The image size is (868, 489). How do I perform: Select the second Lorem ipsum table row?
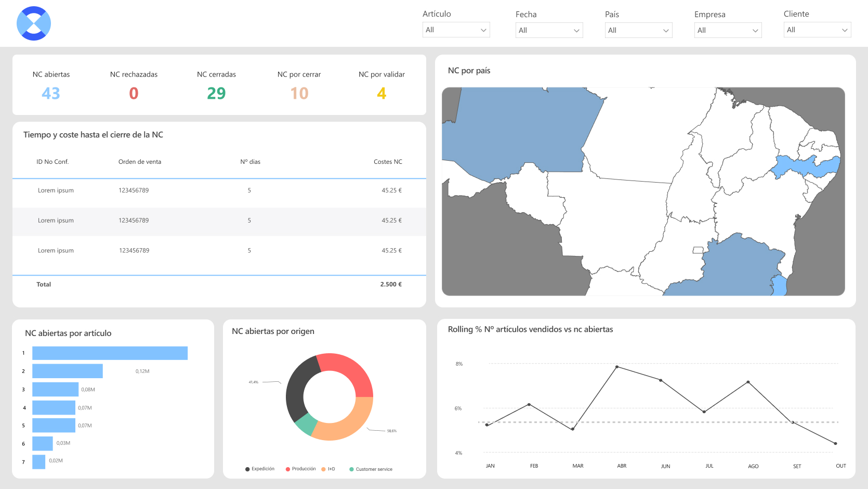[219, 221]
